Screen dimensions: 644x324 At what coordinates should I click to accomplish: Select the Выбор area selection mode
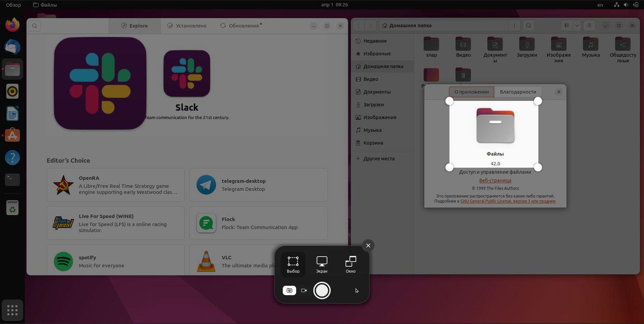(x=293, y=264)
